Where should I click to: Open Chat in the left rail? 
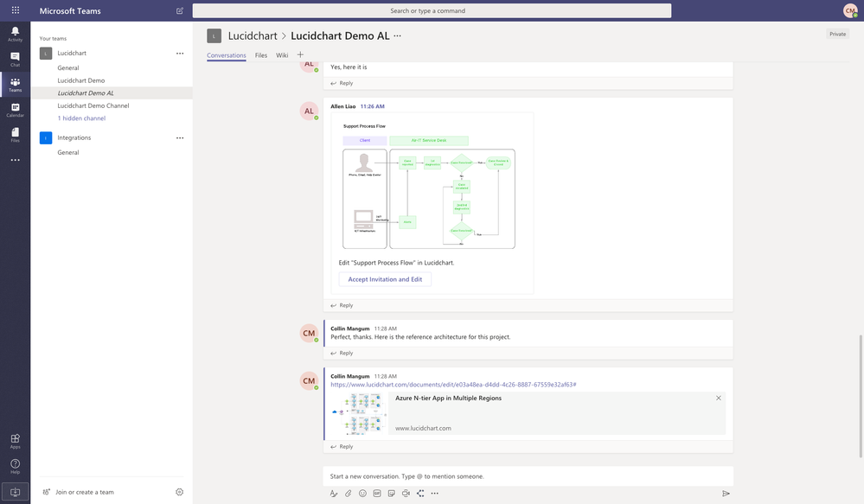[15, 59]
